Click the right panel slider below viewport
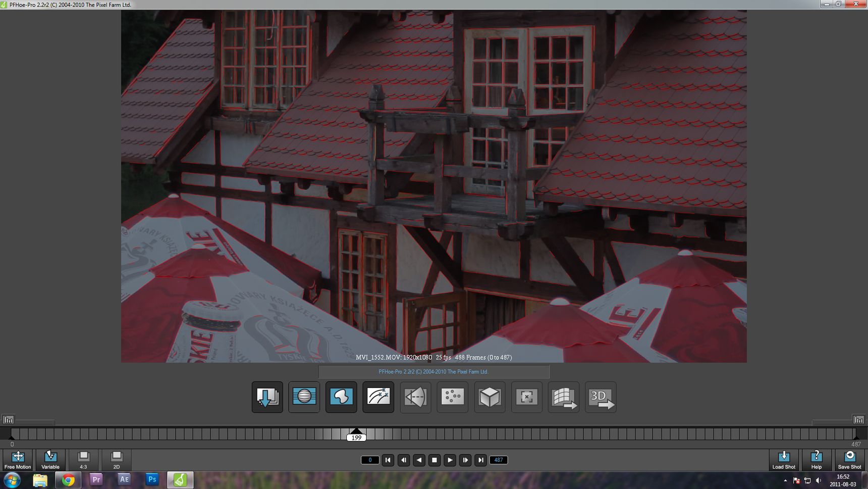 [x=832, y=422]
